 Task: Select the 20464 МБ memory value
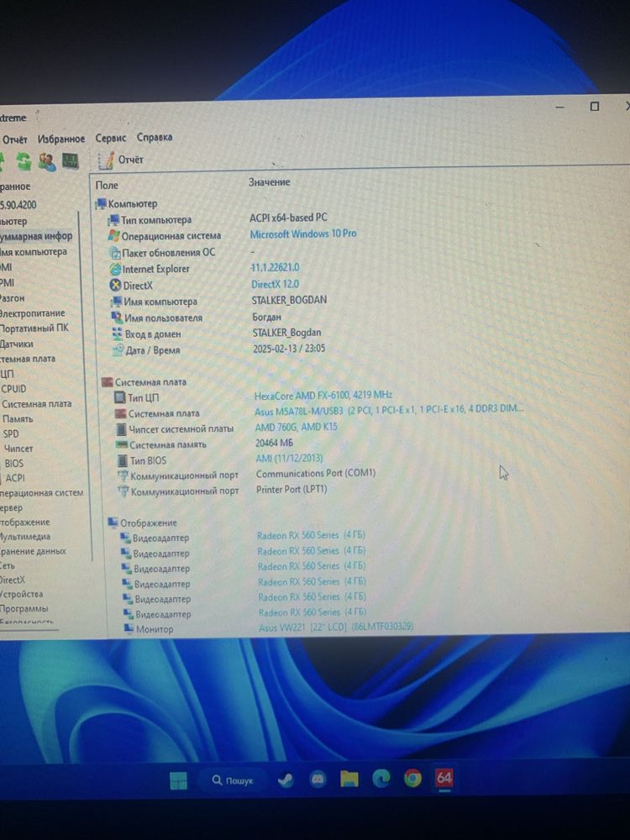coord(275,443)
